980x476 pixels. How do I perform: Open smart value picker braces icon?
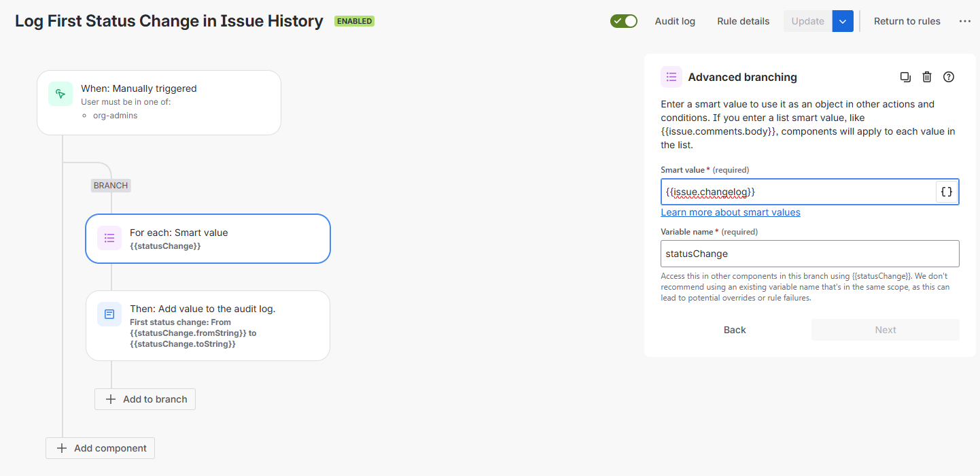point(946,192)
